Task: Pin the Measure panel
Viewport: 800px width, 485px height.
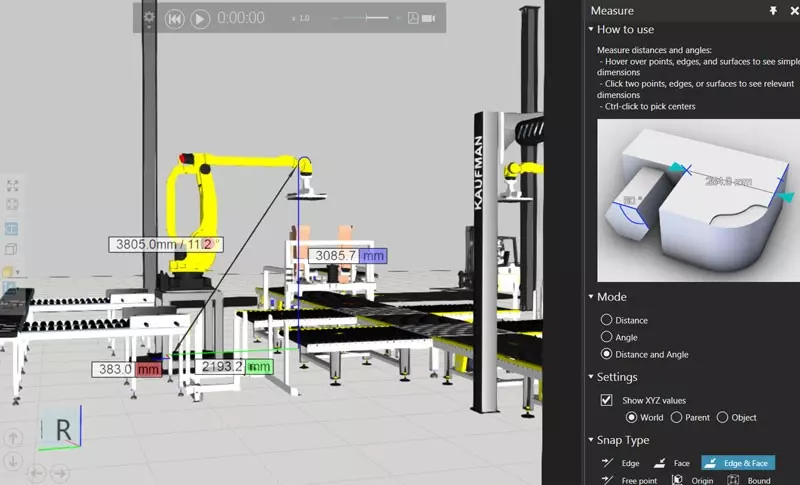Action: pyautogui.click(x=773, y=10)
